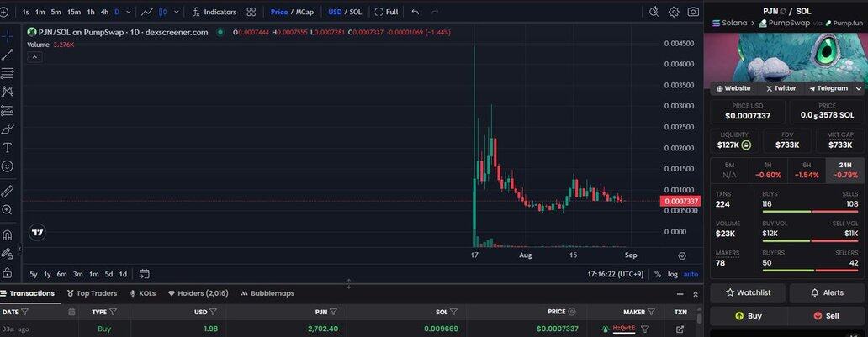Switch to candlestick chart style
Image resolution: width=868 pixels, height=337 pixels.
[x=163, y=12]
